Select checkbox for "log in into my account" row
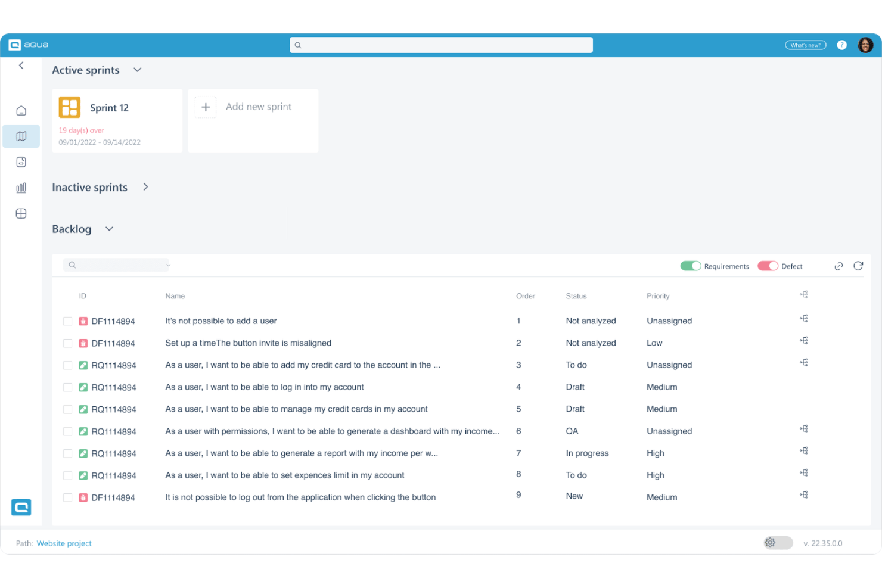The width and height of the screenshot is (882, 588). click(x=67, y=387)
